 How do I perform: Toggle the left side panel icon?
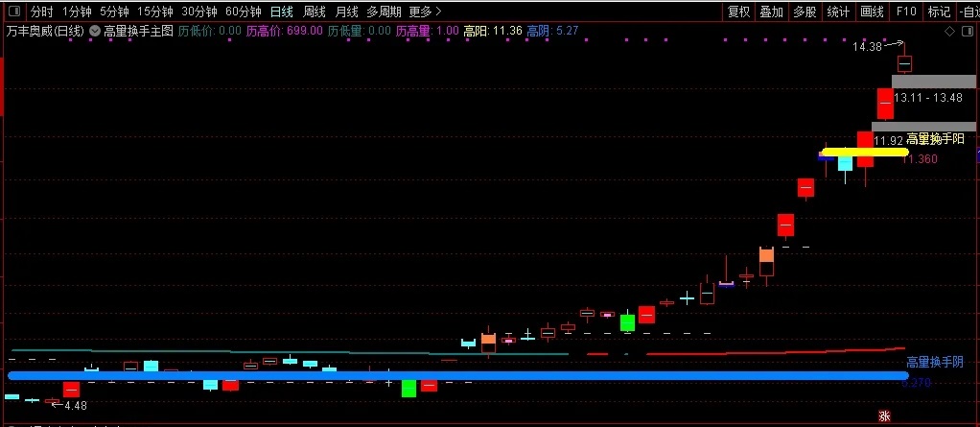15,12
